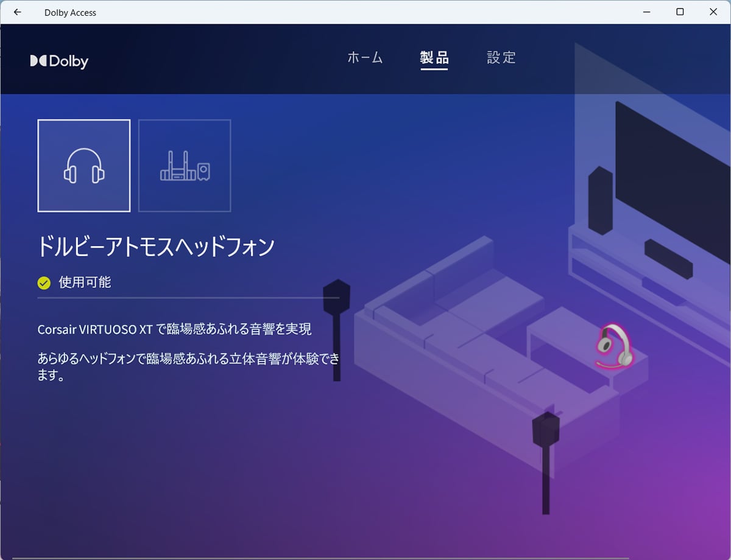The image size is (731, 560).
Task: Open the 製品 tab
Action: coord(434,58)
